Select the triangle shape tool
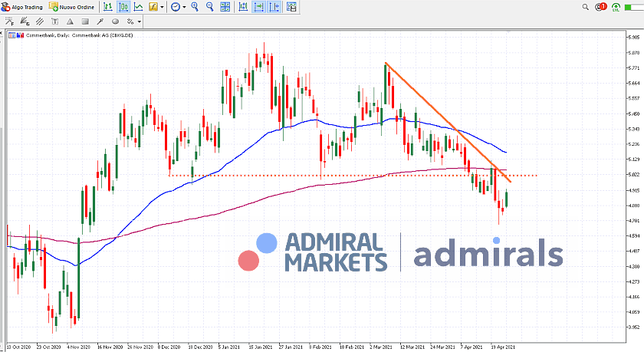 point(70,21)
